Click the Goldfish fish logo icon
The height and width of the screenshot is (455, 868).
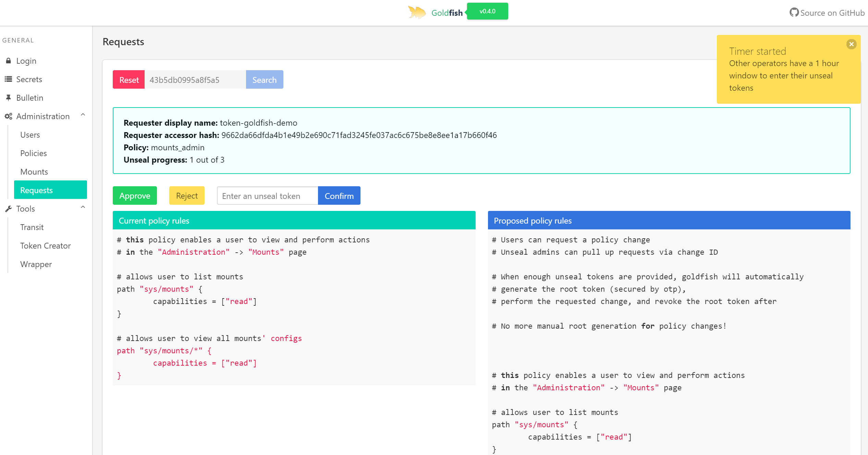coord(417,12)
